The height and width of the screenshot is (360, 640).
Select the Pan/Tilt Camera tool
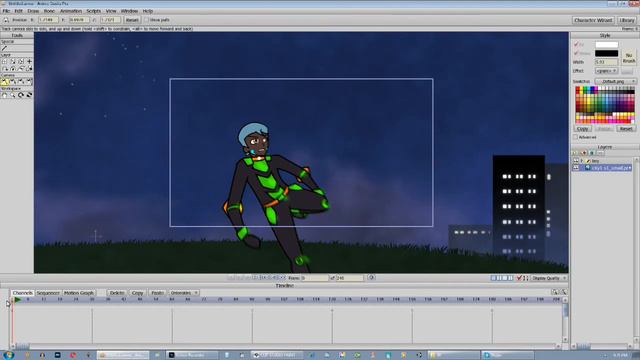click(x=29, y=82)
